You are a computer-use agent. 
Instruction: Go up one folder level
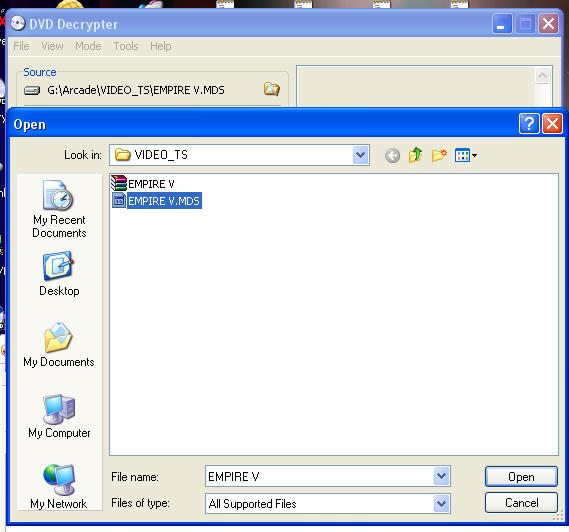tap(416, 155)
